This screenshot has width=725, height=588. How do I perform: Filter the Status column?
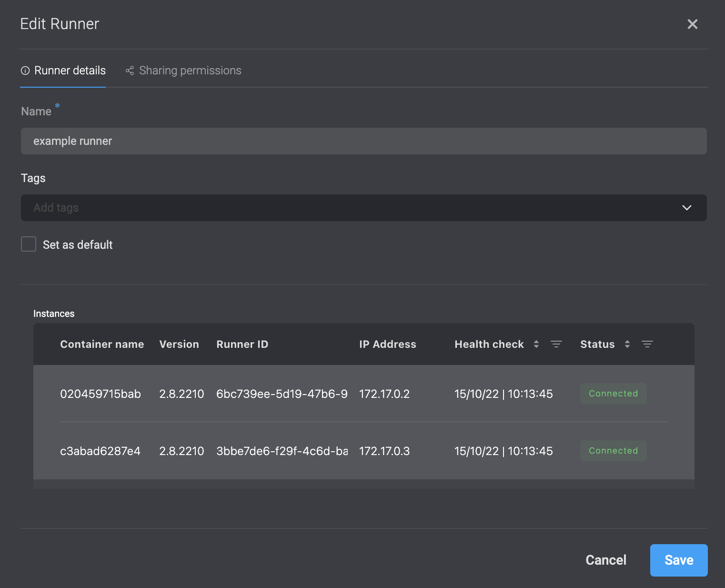coord(647,344)
